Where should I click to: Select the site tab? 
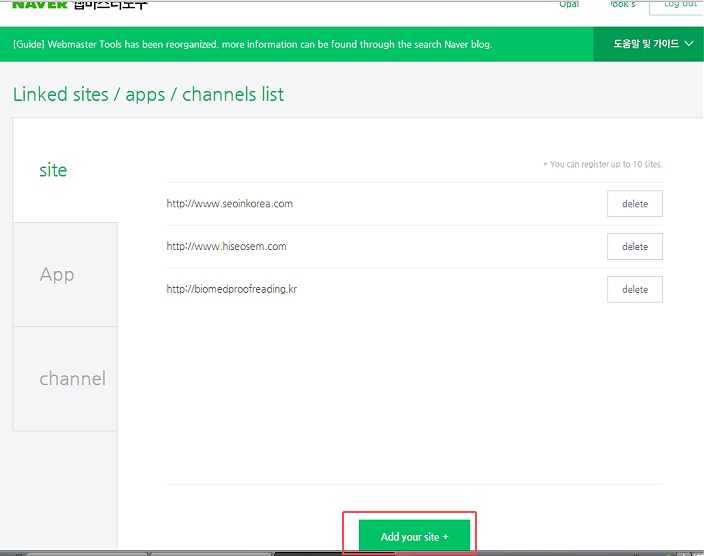click(65, 170)
